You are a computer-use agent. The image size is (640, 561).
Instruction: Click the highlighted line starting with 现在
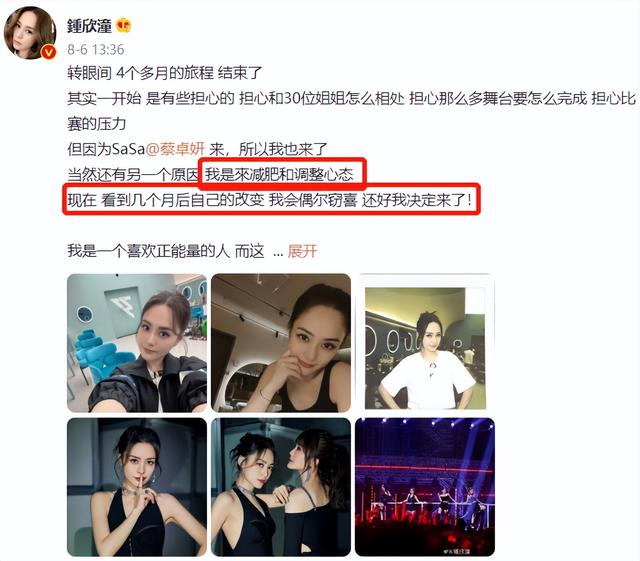pos(269,200)
